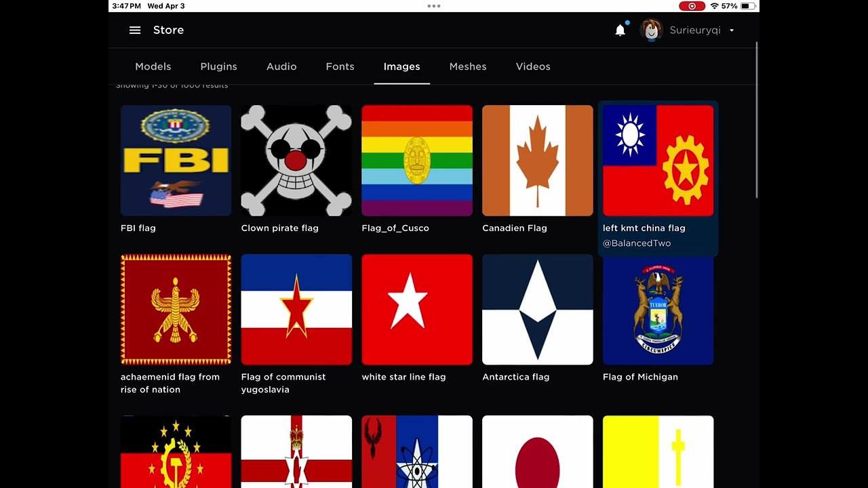Image resolution: width=868 pixels, height=488 pixels.
Task: Open the white star line flag thumbnail
Action: click(417, 310)
